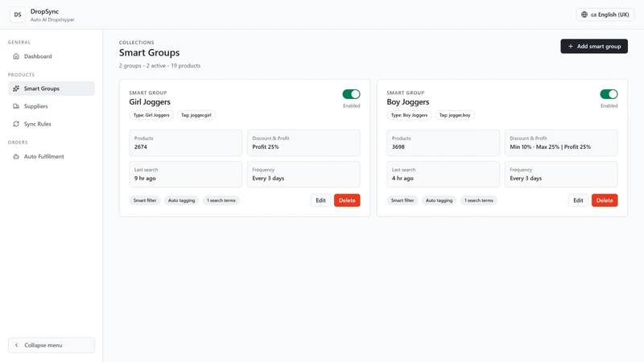
Task: Click 1 search terms chip on Girl Joggers
Action: tap(221, 200)
